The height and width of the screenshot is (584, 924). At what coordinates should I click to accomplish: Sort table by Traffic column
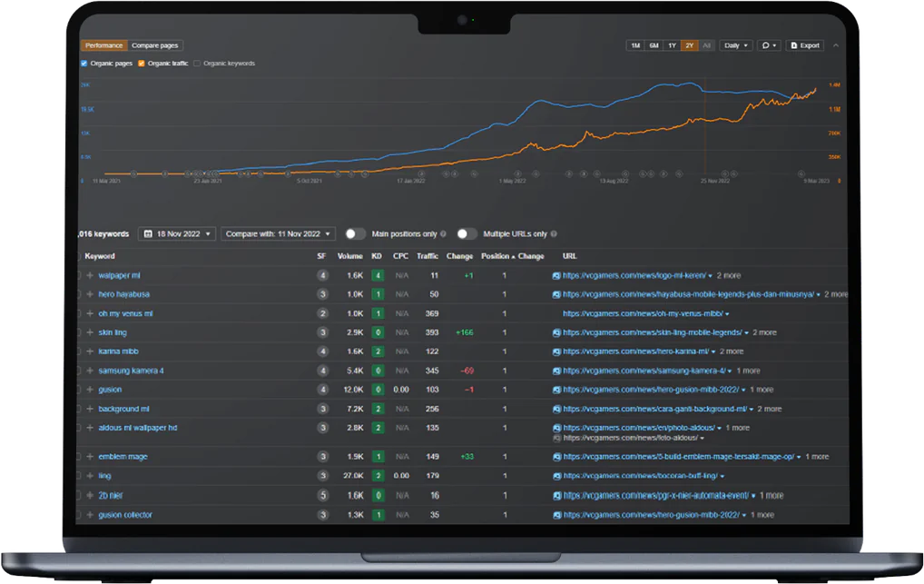pos(428,256)
